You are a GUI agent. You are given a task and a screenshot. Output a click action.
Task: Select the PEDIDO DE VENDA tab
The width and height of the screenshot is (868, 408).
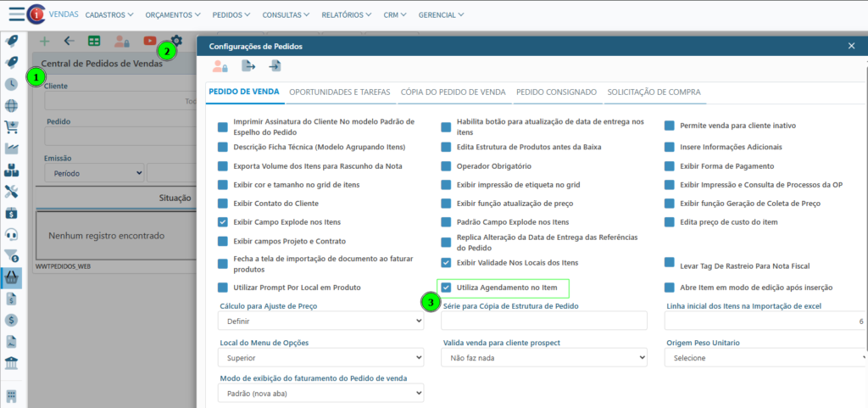coord(243,92)
